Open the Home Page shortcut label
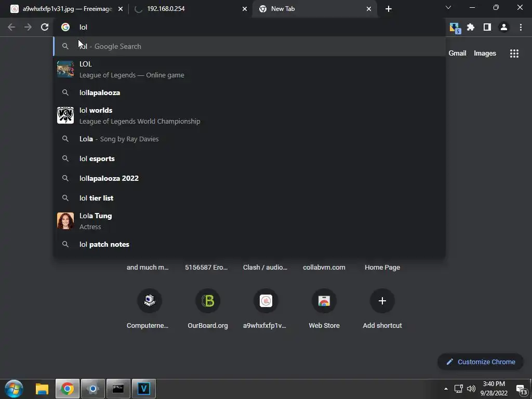This screenshot has width=532, height=399. (382, 268)
